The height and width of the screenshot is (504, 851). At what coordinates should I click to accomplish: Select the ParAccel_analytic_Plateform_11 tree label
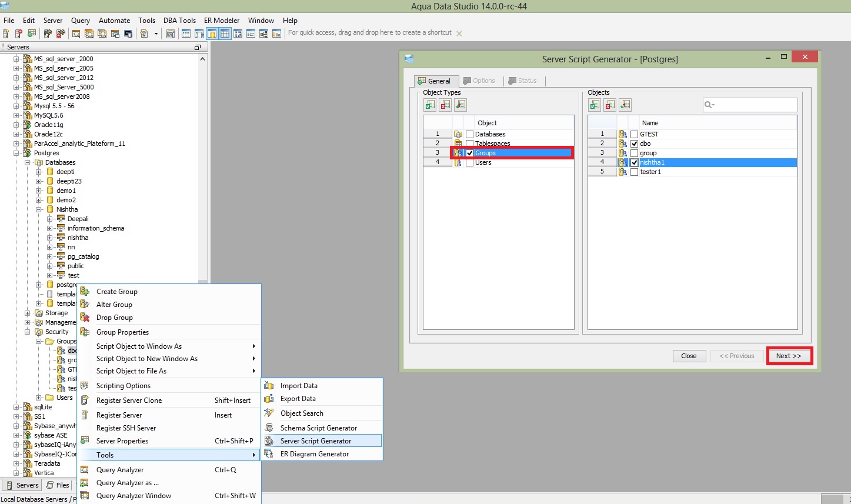coord(79,143)
